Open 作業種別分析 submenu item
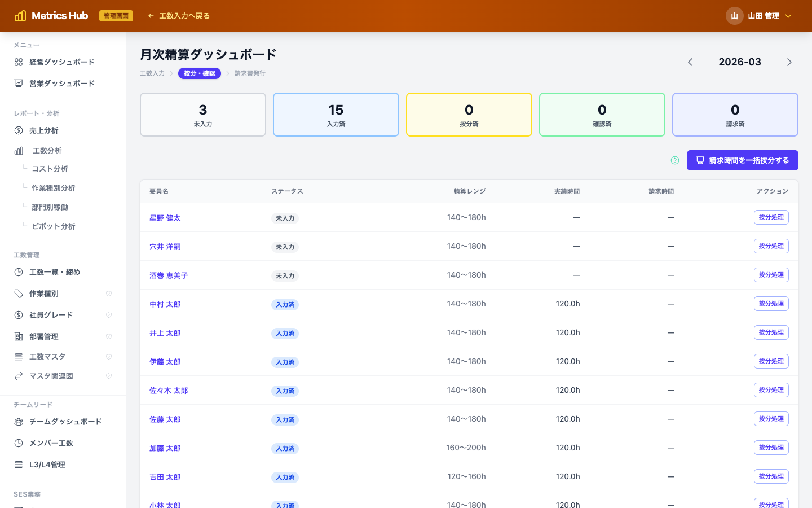The image size is (812, 508). (x=54, y=188)
